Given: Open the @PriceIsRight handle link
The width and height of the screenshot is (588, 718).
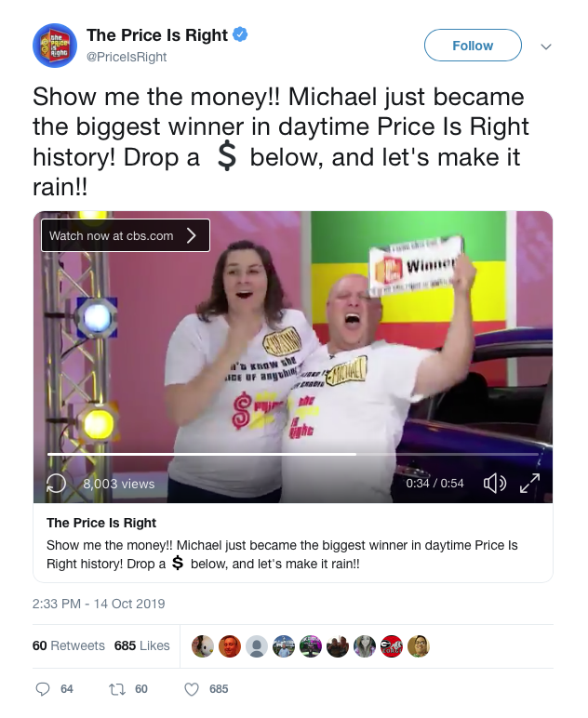Looking at the screenshot, I should pos(127,58).
